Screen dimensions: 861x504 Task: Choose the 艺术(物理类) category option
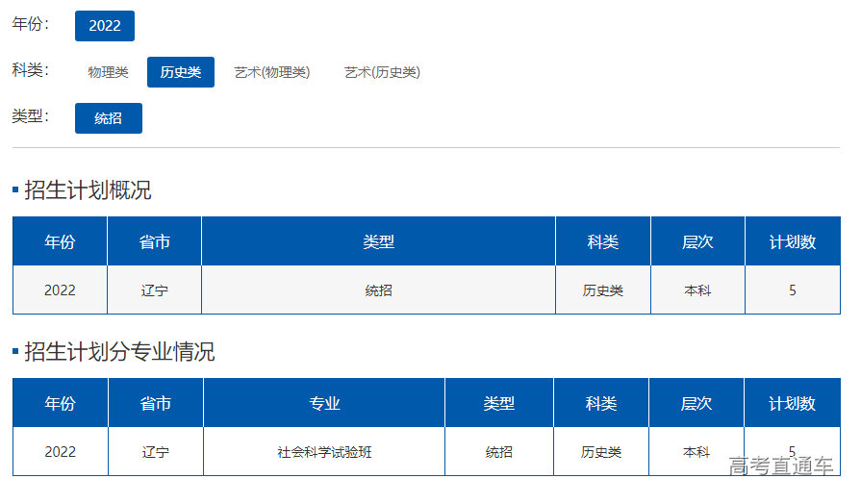272,72
